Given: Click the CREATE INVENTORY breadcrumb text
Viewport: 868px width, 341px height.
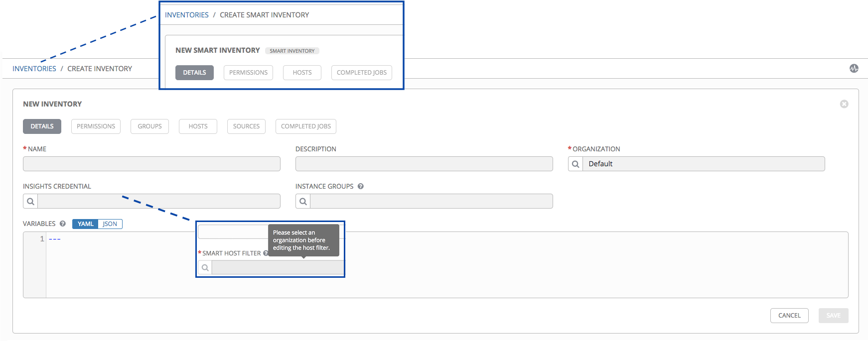Looking at the screenshot, I should pyautogui.click(x=100, y=69).
